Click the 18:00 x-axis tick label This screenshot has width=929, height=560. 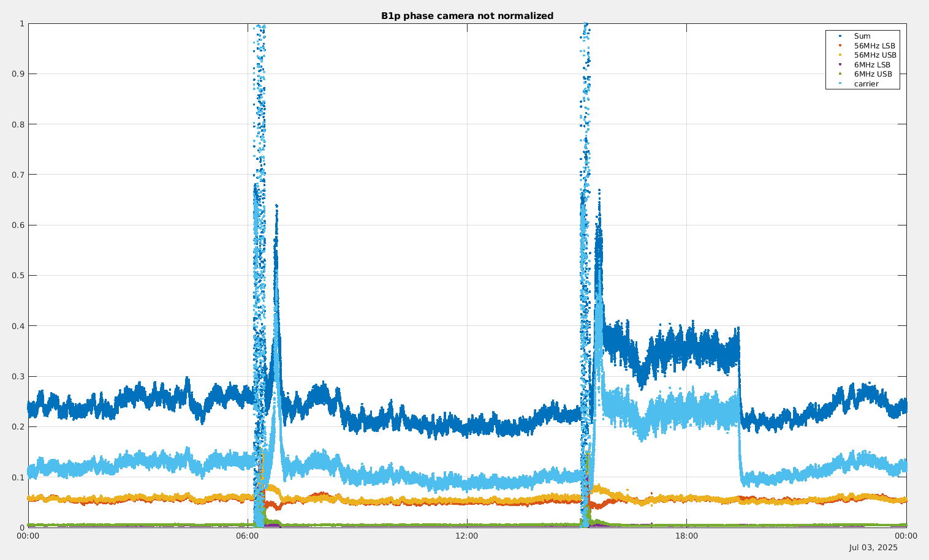[x=686, y=536]
